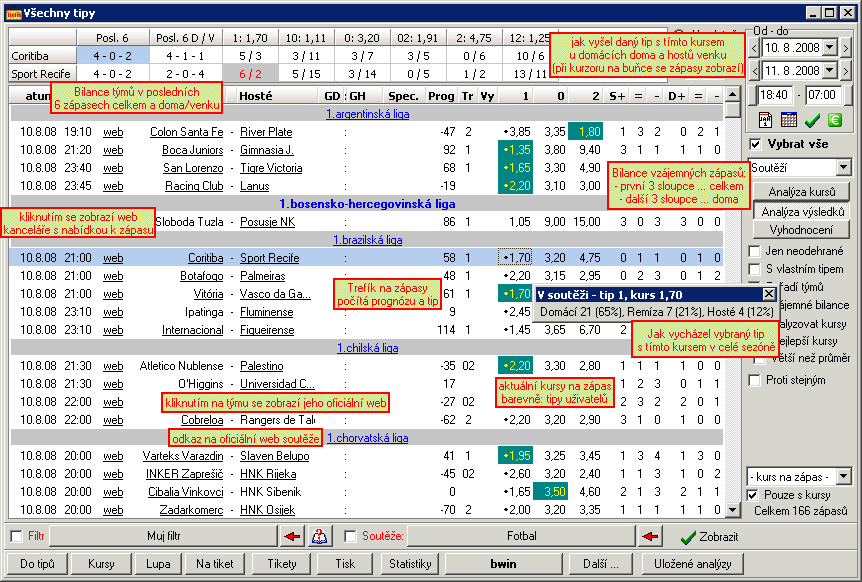Toggle the Pouze s kursy checkbox

(753, 495)
